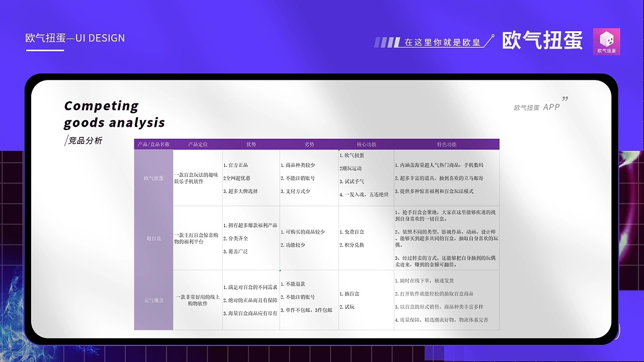Viewport: 644px width, 362px height.
Task: Click the '元气魔盒' row name cell
Action: tap(153, 300)
